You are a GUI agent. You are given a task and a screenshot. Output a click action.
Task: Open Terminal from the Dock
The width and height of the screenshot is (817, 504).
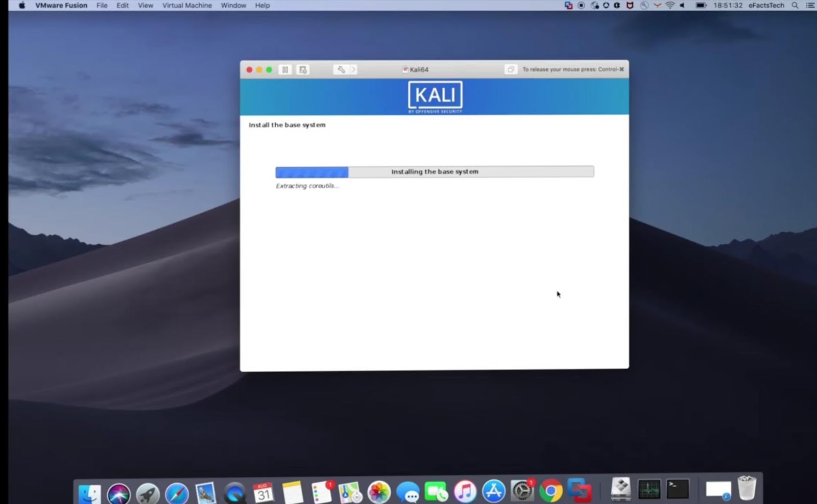point(678,489)
